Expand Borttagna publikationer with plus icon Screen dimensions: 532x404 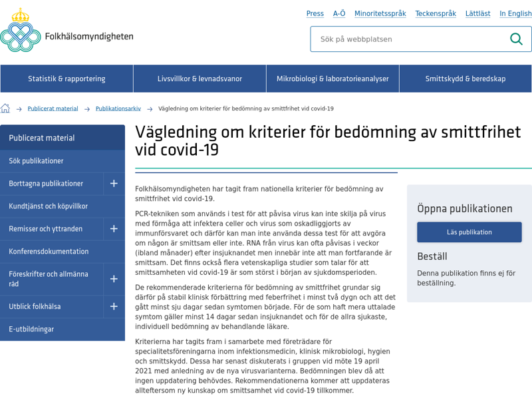point(114,184)
